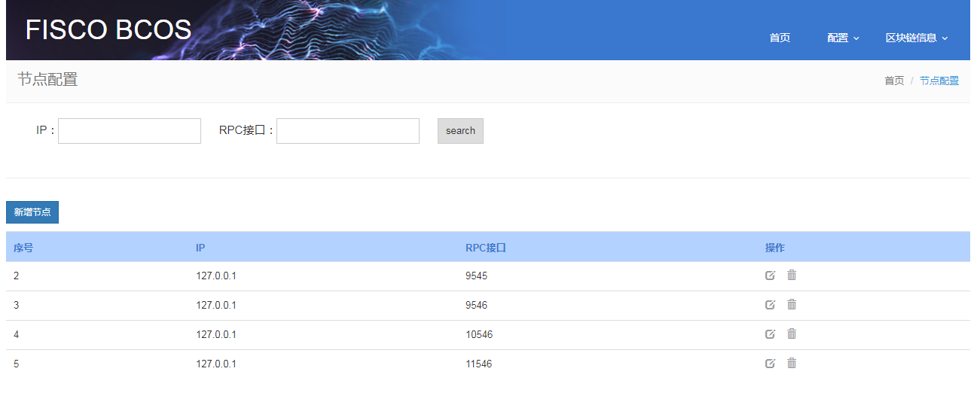Click the FISCO BCOS logo title
The width and height of the screenshot is (980, 402).
coord(108,30)
